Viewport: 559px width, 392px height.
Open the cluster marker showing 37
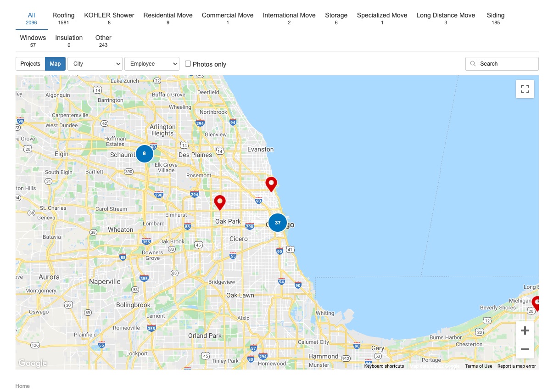277,223
